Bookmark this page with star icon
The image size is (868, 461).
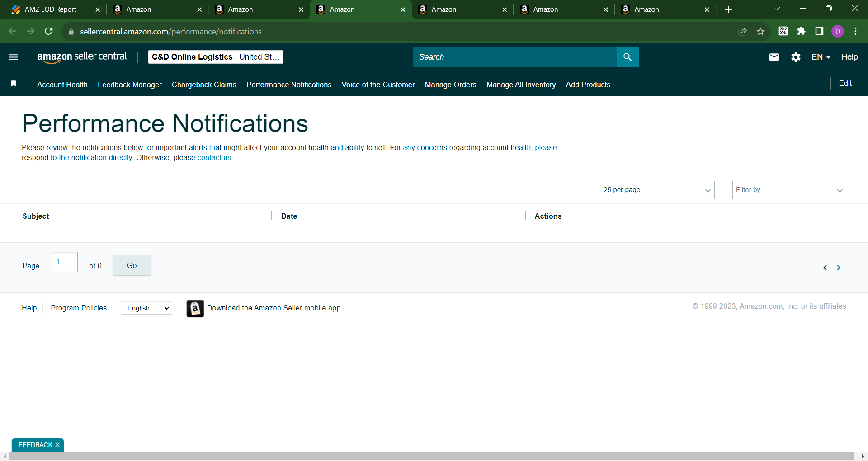tap(761, 31)
